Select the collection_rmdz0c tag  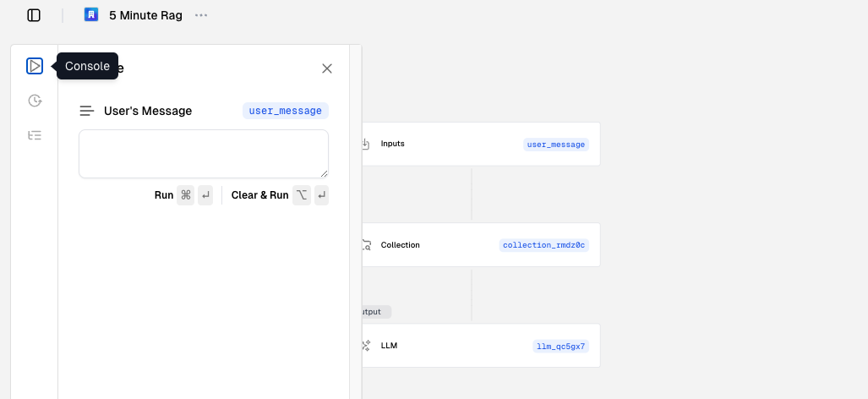point(543,245)
